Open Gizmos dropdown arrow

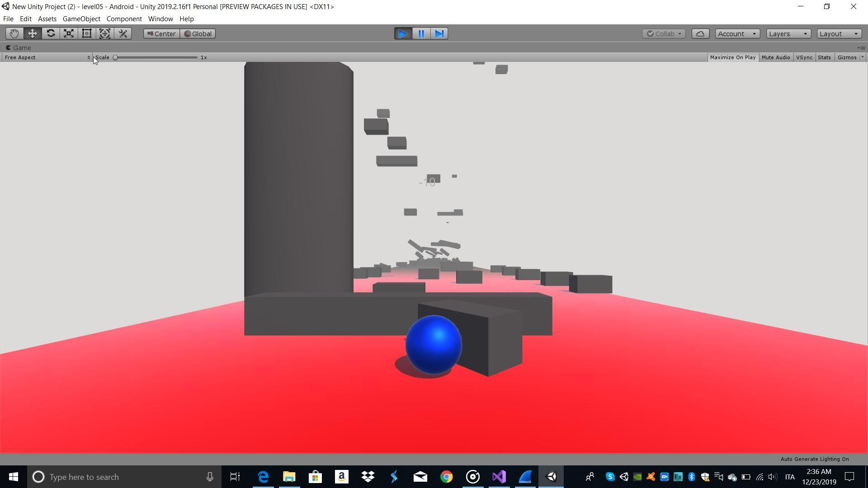tap(862, 57)
